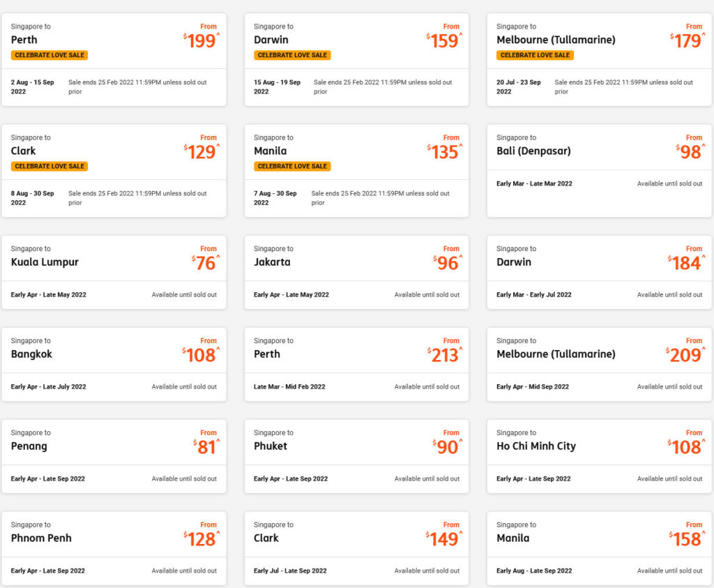Select the Bali (Denpasar) flight deal
This screenshot has height=588, width=714.
click(599, 151)
